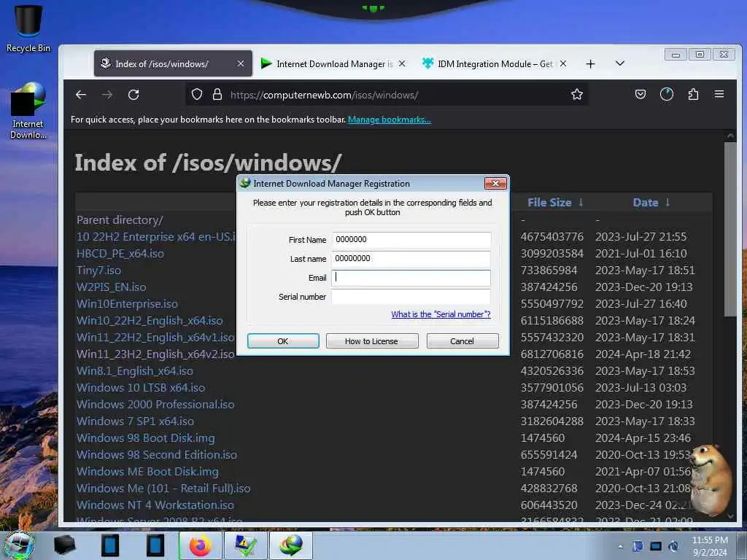
Task: Open Win10Enterprise.iso link
Action: point(127,304)
